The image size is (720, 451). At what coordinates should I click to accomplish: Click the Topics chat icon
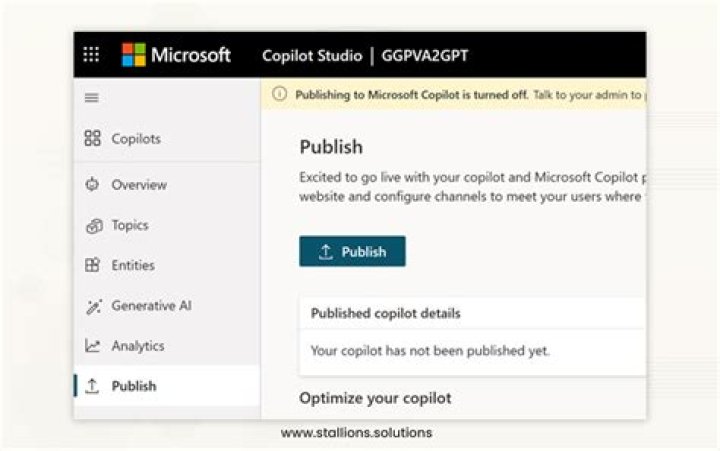[x=92, y=226]
